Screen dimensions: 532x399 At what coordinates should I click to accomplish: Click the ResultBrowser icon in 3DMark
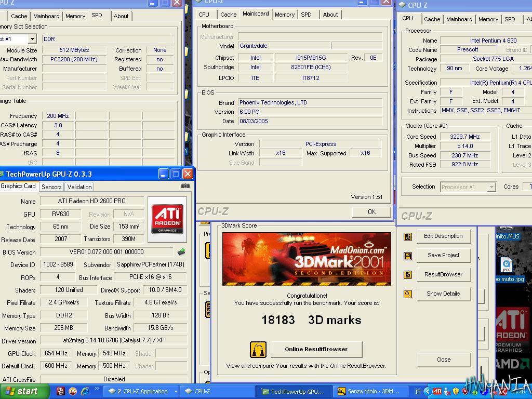pyautogui.click(x=408, y=275)
